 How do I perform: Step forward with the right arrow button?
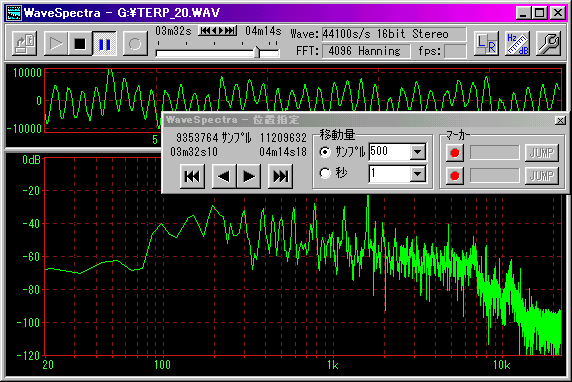click(x=249, y=176)
